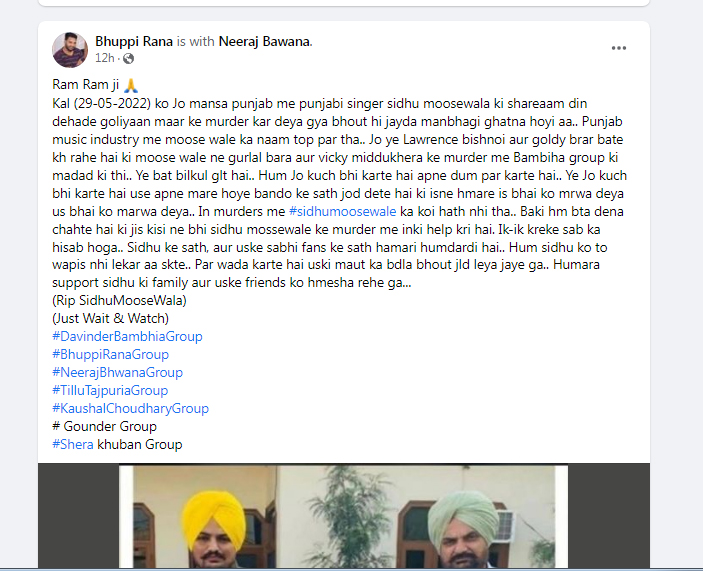Open the #TilluTajpuriaGroup hashtag
This screenshot has height=571, width=703.
110,390
